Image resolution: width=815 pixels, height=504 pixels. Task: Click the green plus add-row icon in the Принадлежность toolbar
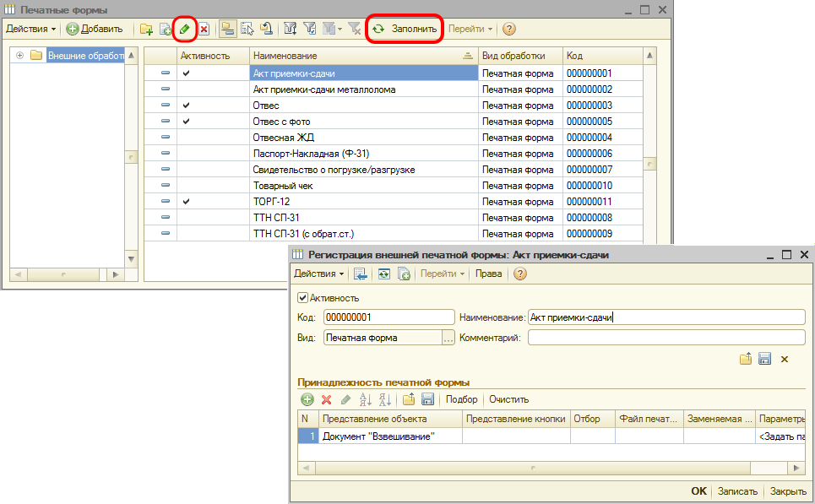(x=307, y=399)
